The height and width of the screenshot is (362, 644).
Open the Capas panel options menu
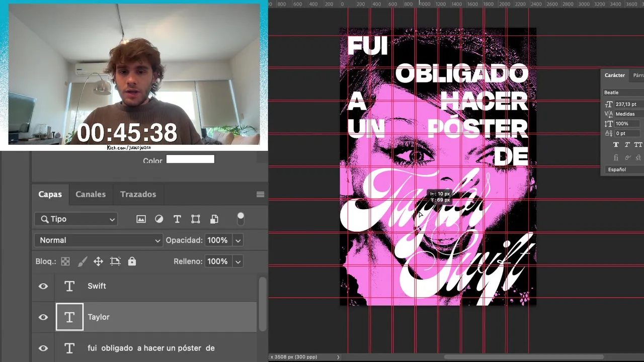pos(260,195)
